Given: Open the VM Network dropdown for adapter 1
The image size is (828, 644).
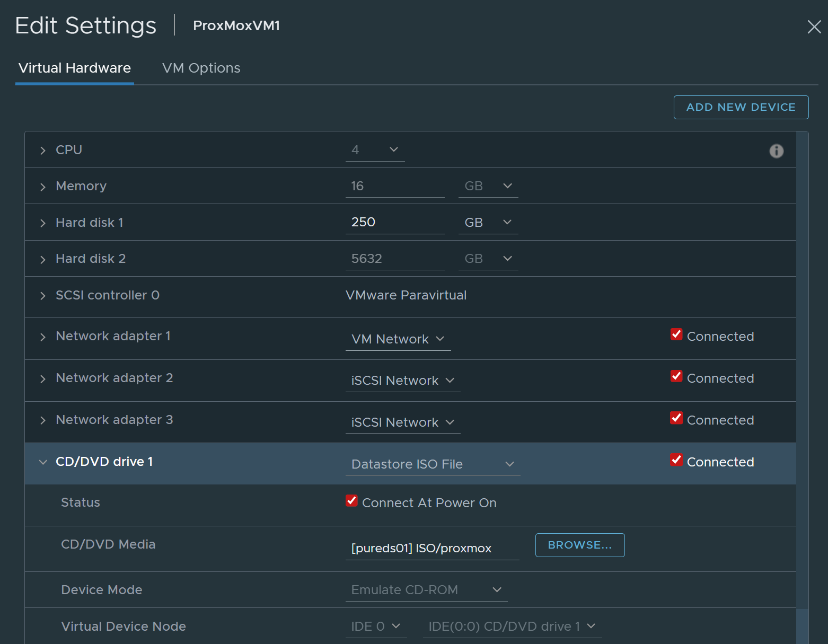Looking at the screenshot, I should click(x=398, y=339).
